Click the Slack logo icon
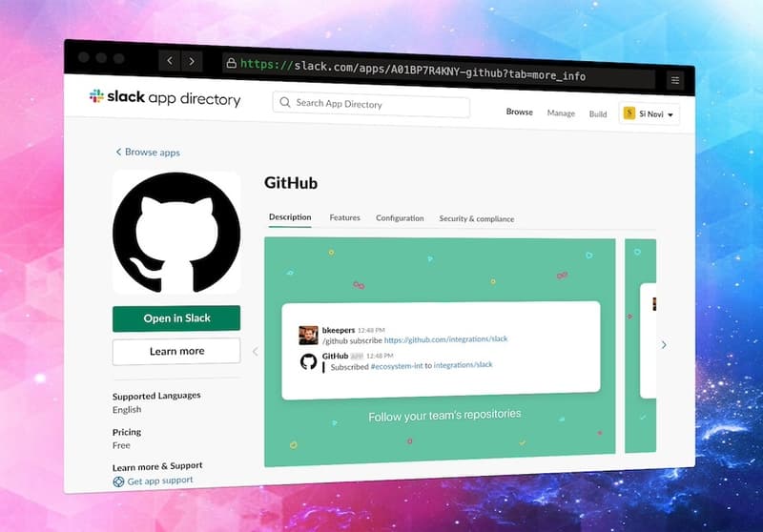This screenshot has width=763, height=532. (96, 95)
